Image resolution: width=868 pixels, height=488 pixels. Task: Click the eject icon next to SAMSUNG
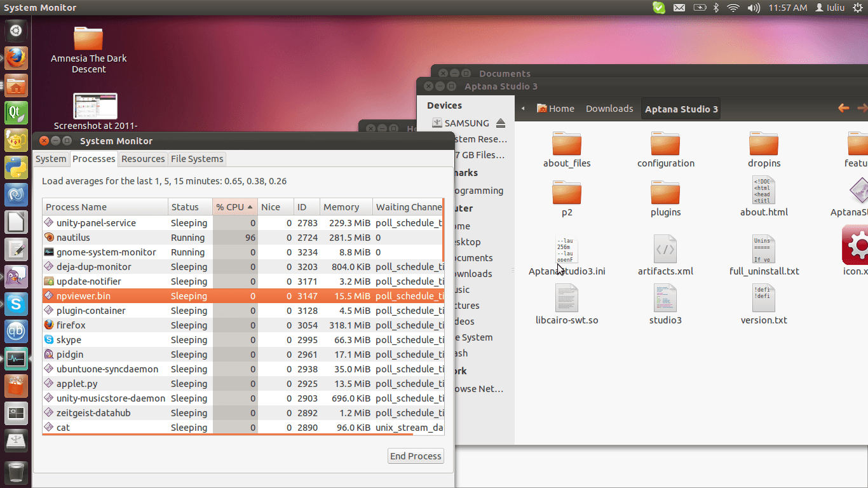pyautogui.click(x=501, y=123)
